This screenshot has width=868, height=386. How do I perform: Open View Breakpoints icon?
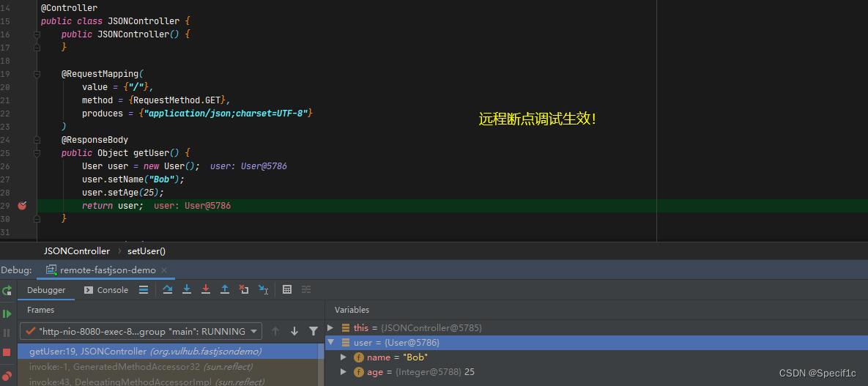coord(7,376)
